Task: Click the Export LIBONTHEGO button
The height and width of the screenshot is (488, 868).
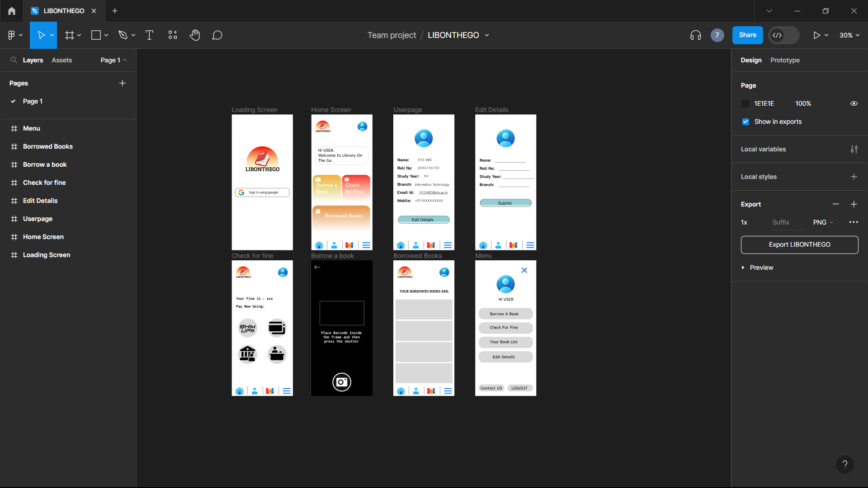Action: (799, 244)
